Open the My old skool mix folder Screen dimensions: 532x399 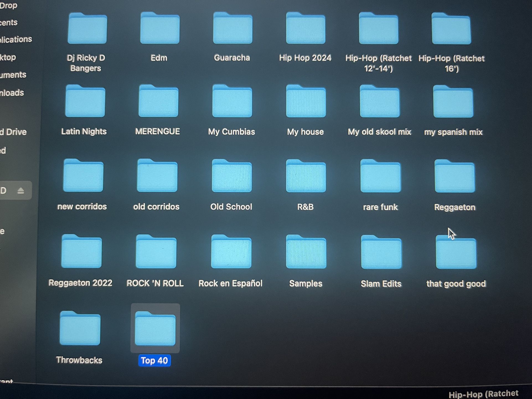click(x=379, y=102)
